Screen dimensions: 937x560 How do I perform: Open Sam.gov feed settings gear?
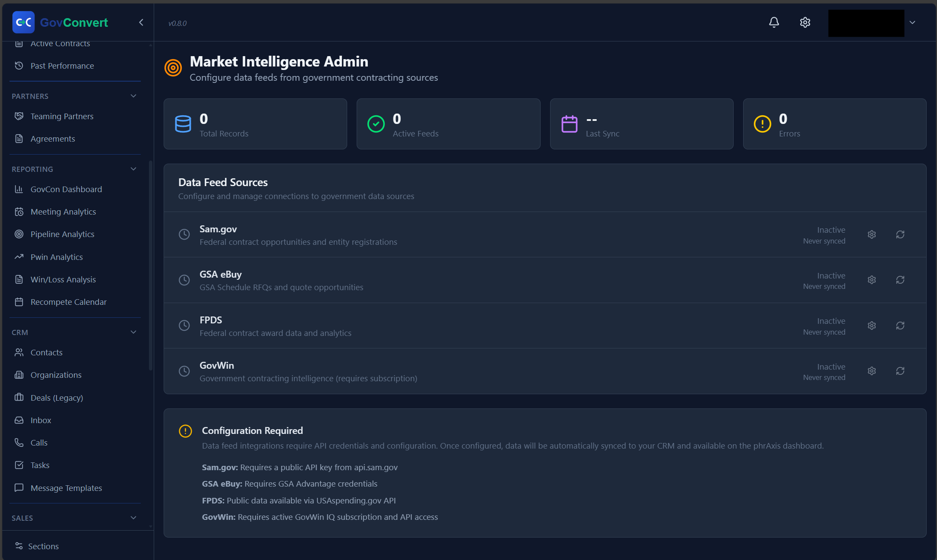[872, 234]
